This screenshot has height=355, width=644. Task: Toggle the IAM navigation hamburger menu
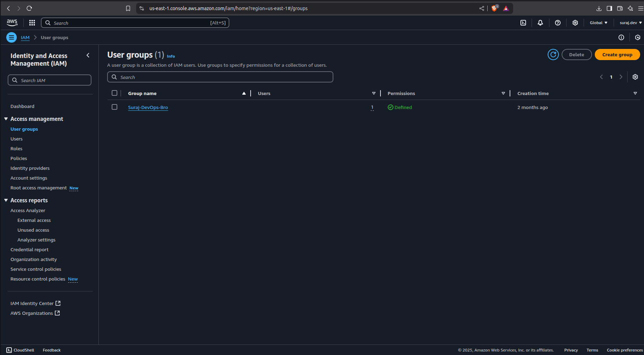[x=12, y=37]
